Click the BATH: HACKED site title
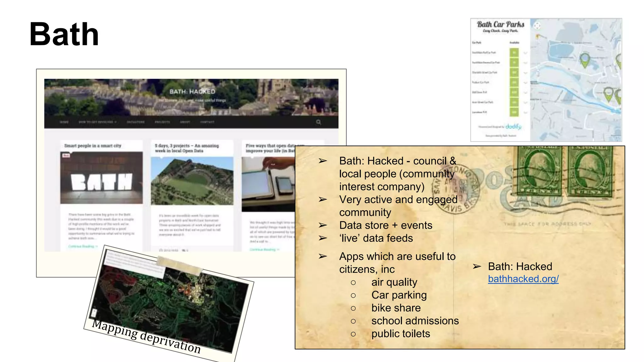 tap(192, 91)
